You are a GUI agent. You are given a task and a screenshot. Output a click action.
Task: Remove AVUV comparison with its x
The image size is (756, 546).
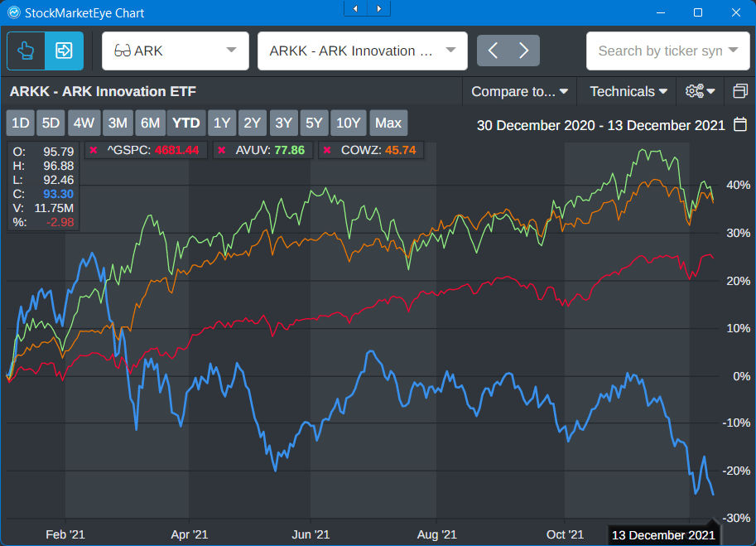[221, 150]
